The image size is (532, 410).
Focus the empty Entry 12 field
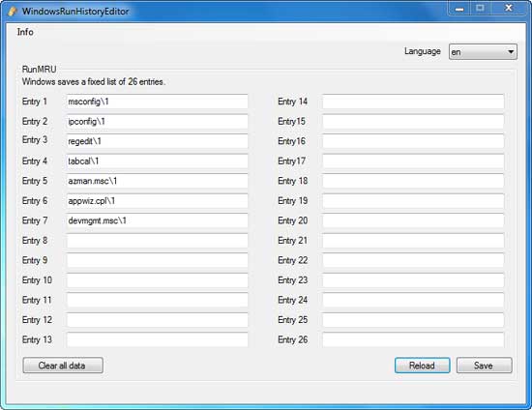click(157, 320)
